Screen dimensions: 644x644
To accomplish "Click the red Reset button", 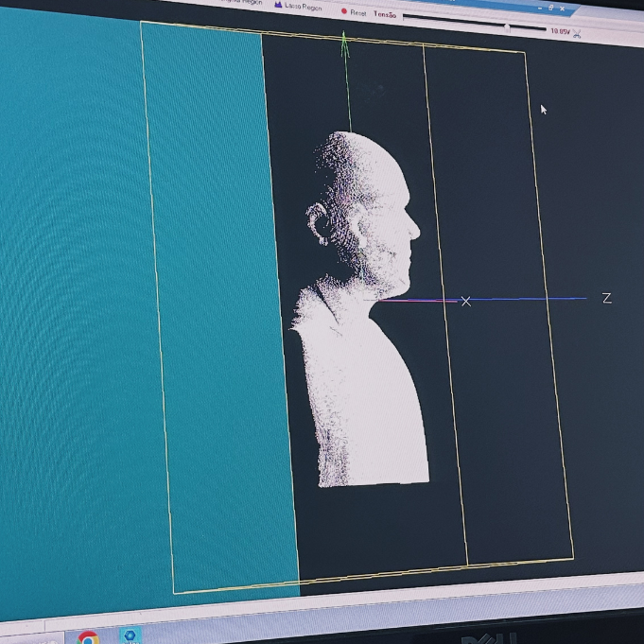I will click(x=354, y=12).
